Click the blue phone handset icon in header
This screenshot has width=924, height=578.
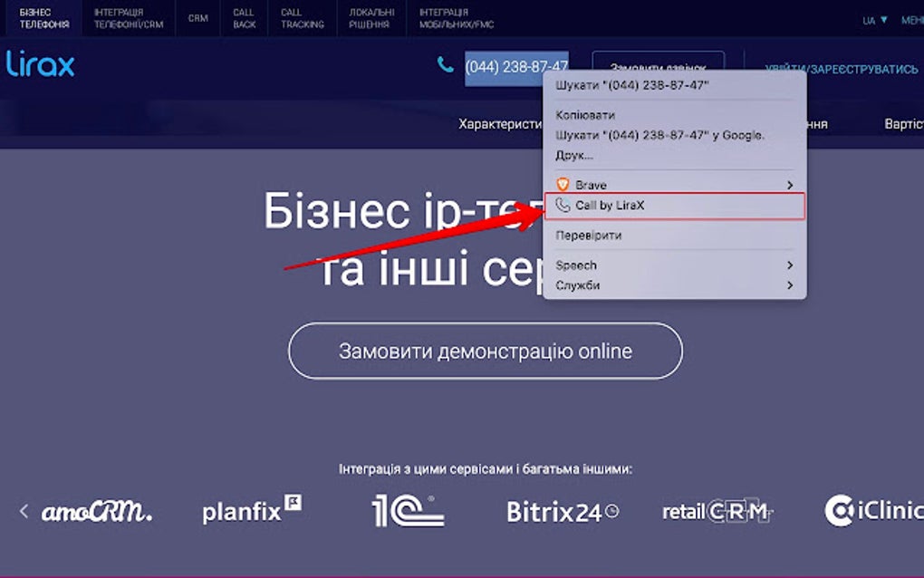click(444, 66)
